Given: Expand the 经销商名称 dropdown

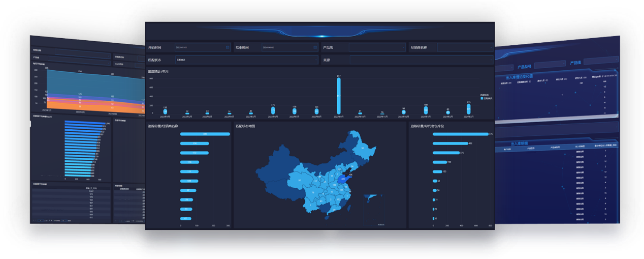Looking at the screenshot, I should [465, 47].
